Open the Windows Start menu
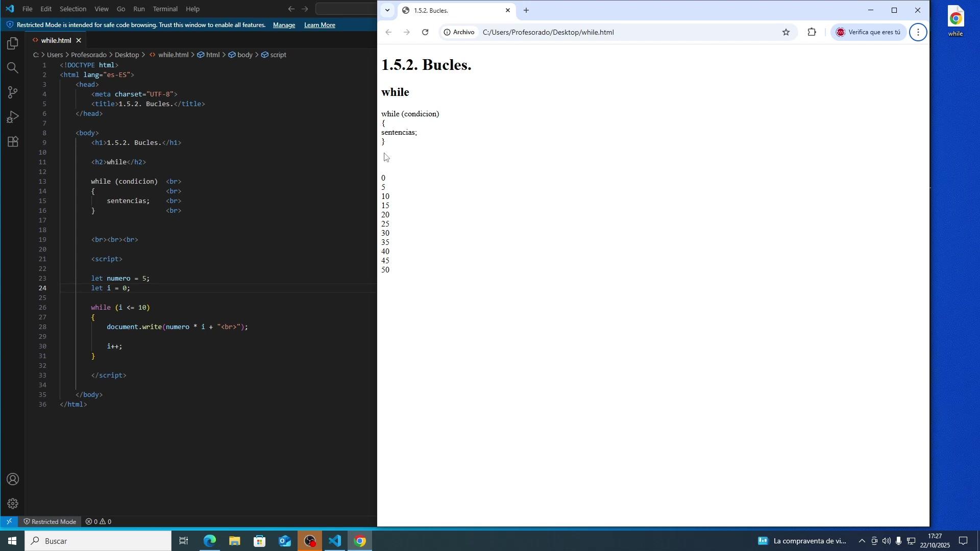Viewport: 980px width, 551px height. click(x=12, y=541)
